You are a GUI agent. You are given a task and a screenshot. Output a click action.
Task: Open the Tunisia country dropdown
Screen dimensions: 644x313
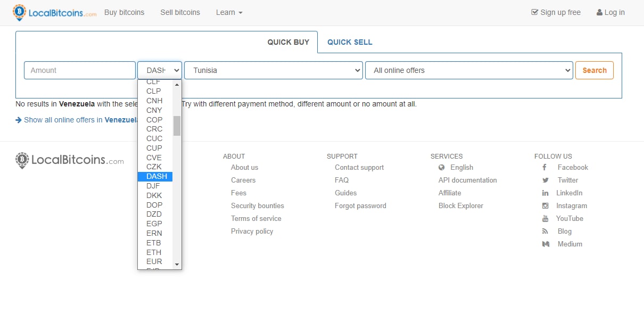(274, 70)
